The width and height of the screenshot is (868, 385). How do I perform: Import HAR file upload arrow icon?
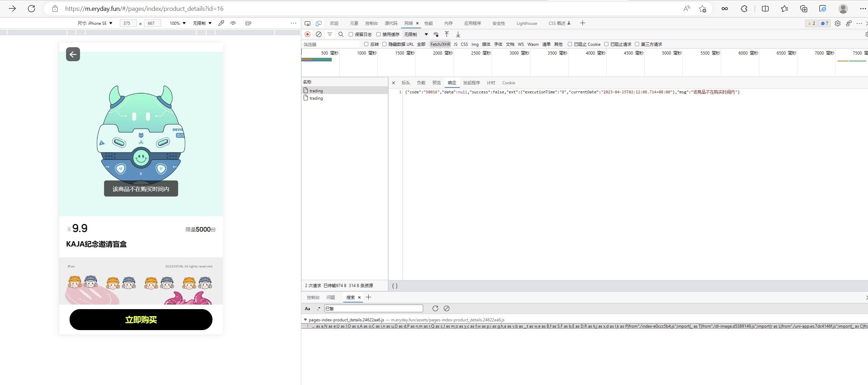pos(447,34)
